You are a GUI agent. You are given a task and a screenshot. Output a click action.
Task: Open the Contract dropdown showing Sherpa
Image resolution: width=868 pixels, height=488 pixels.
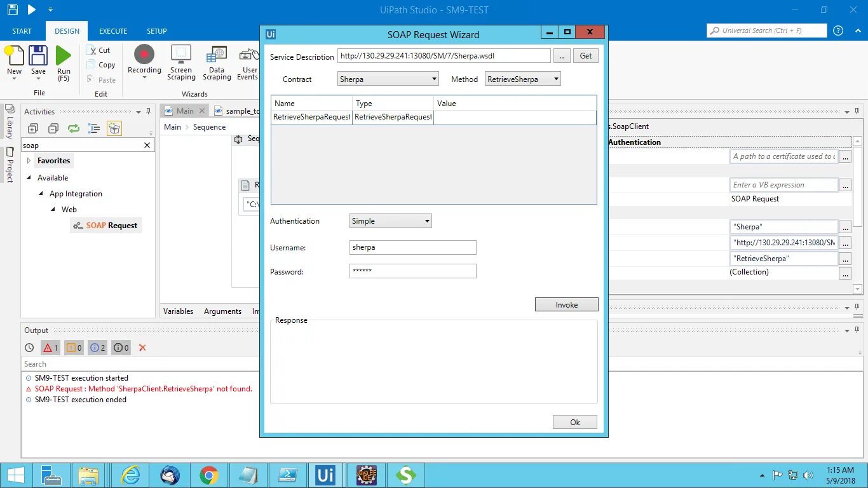pos(388,79)
